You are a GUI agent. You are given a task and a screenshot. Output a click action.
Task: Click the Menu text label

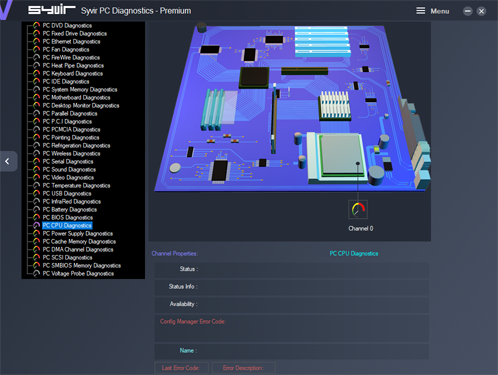coord(440,11)
